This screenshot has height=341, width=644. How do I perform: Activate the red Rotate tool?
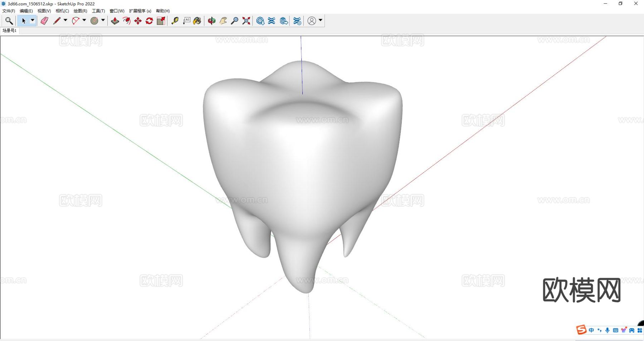point(149,21)
